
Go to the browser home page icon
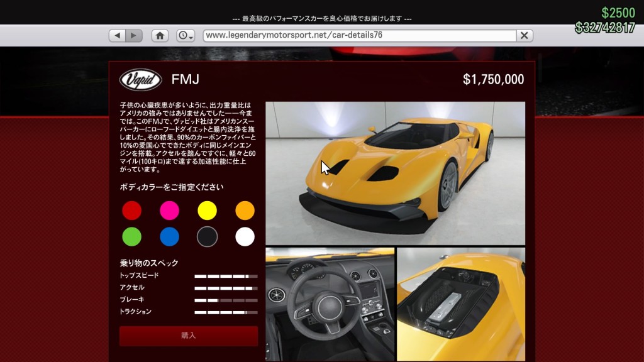click(x=160, y=36)
